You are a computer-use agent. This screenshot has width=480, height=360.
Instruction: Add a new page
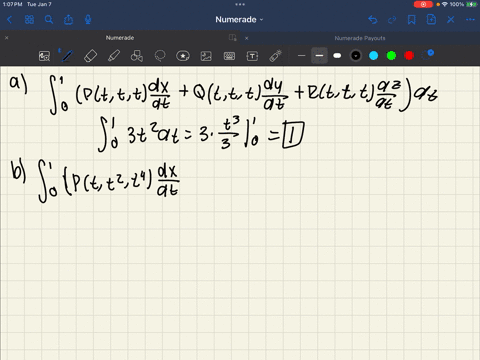pyautogui.click(x=431, y=19)
